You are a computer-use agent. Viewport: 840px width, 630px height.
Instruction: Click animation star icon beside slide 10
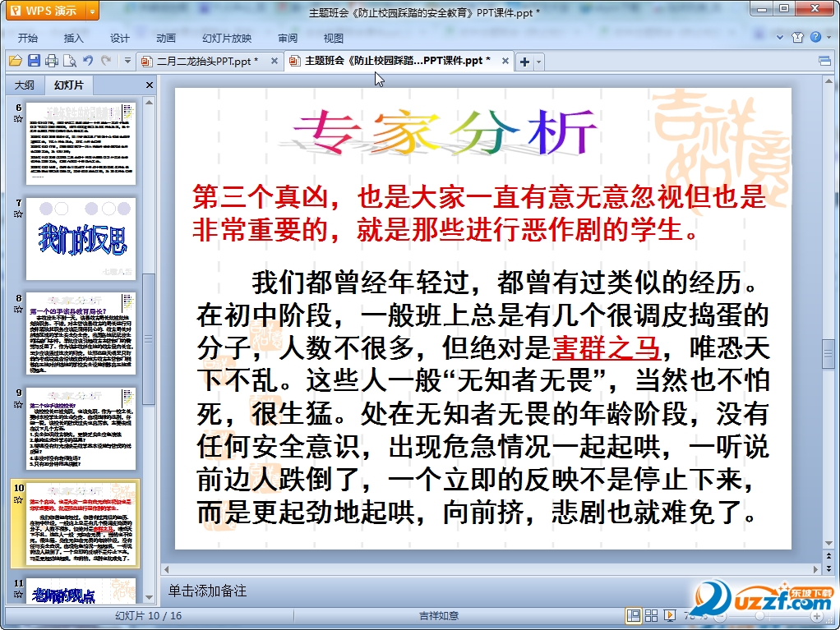point(18,499)
